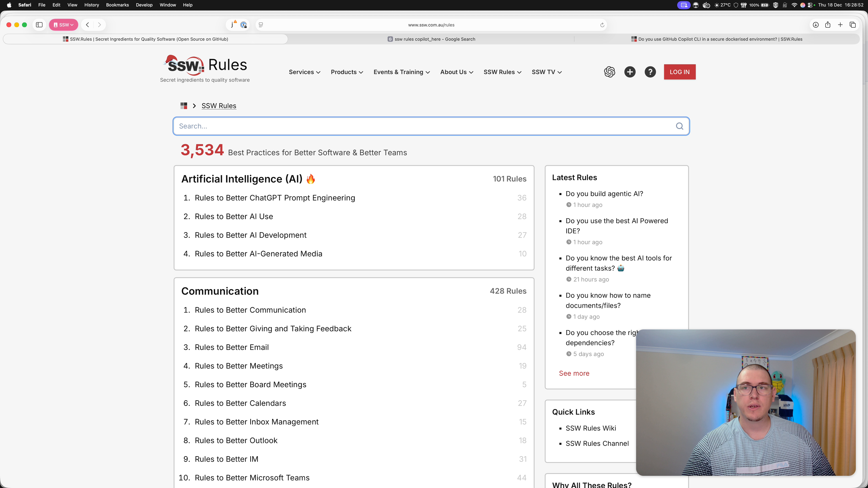Open Do you use the best AI Powered IDE?

617,226
